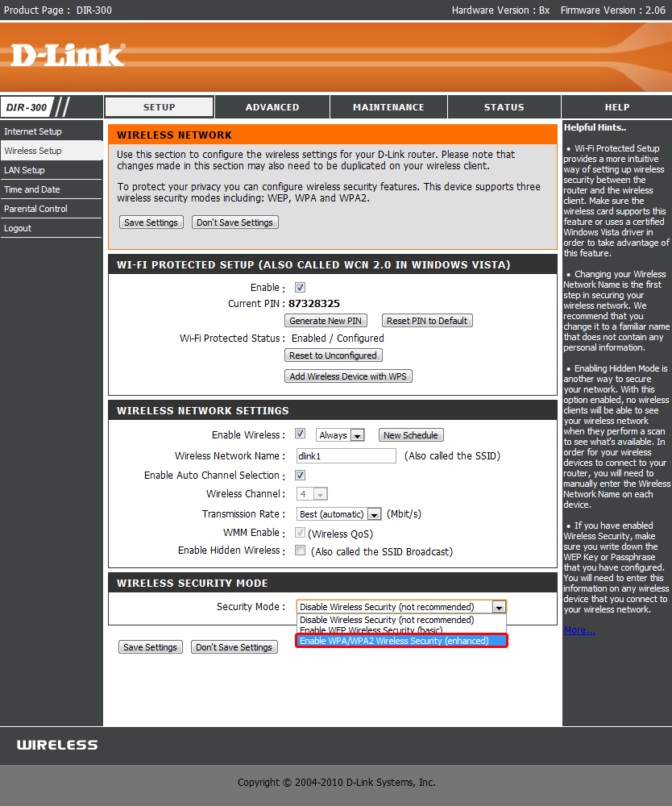Open the MAINTENANCE tab
Image resolution: width=672 pixels, height=806 pixels.
[x=388, y=107]
